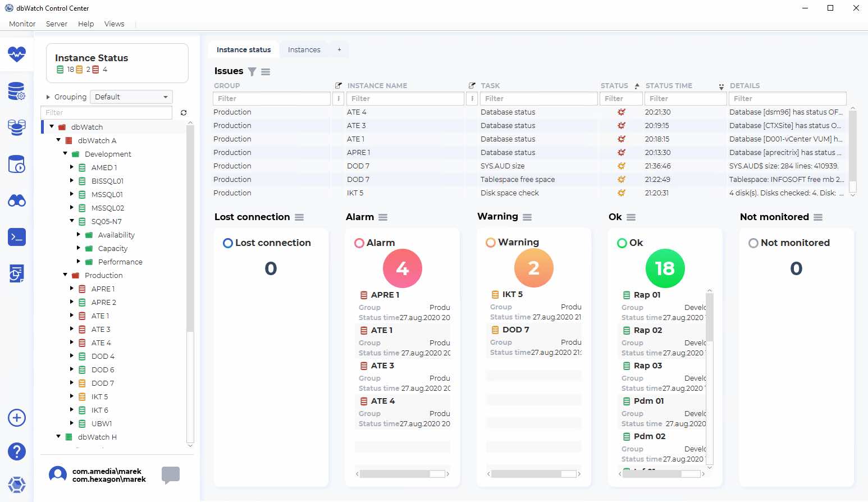Open the Views menu
This screenshot has width=868, height=502.
(114, 24)
